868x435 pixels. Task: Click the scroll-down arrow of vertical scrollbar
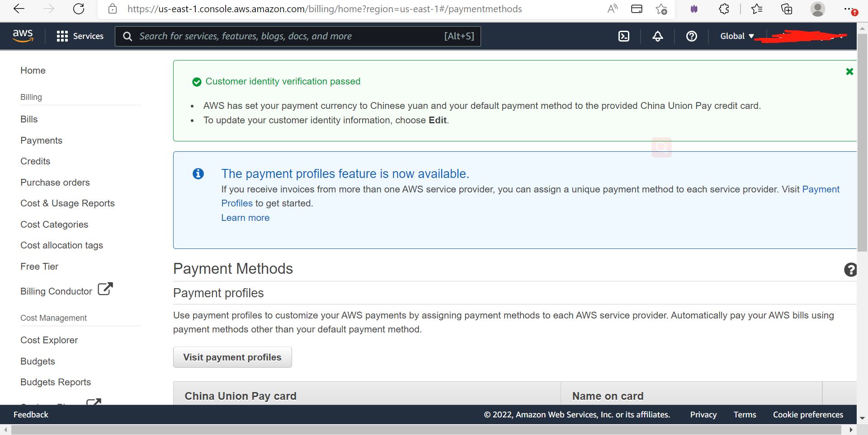[x=862, y=418]
